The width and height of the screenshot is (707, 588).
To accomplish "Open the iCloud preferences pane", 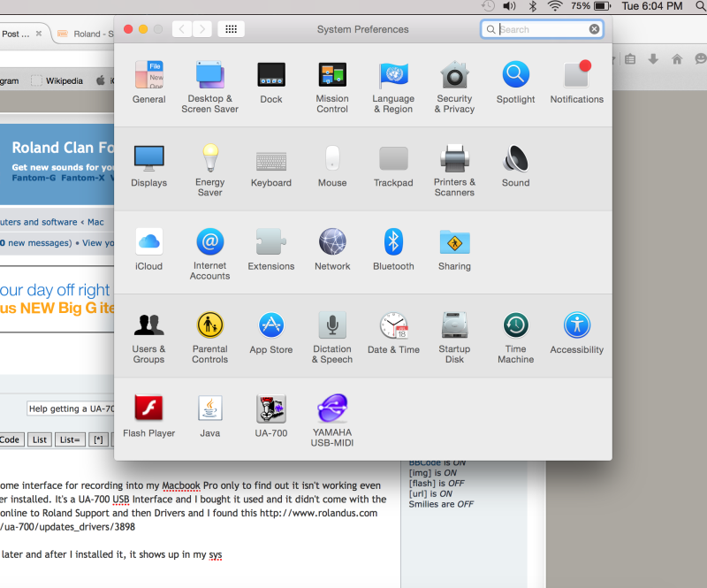I will pos(148,249).
